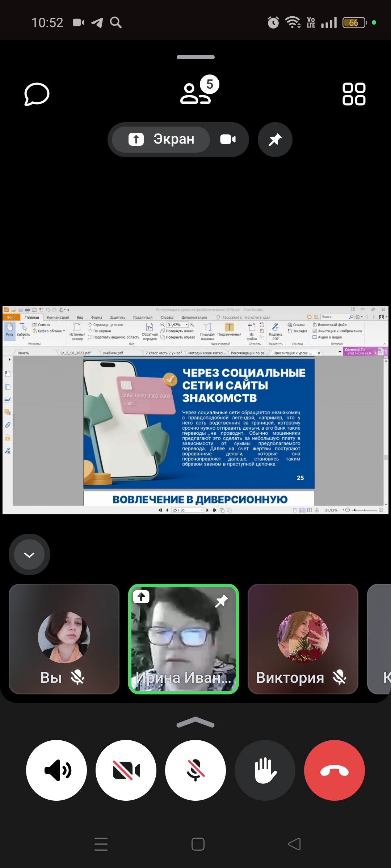Open the Главная ribbon tab
This screenshot has width=391, height=868.
pos(32,318)
